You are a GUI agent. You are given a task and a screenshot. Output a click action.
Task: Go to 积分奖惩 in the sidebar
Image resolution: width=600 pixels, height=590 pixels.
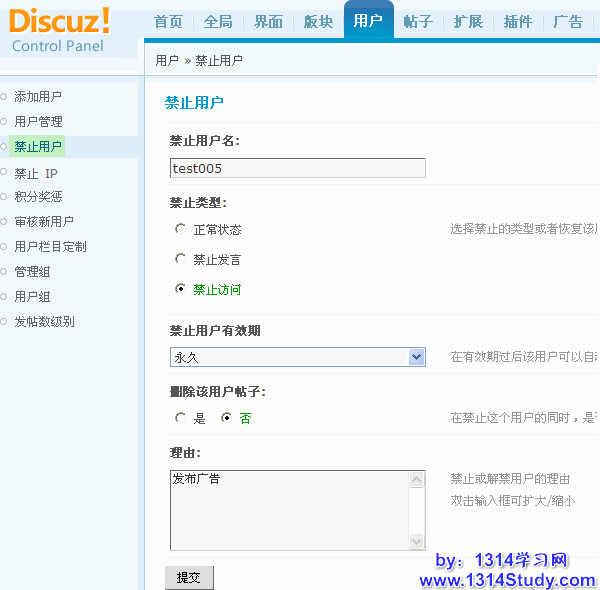click(x=38, y=197)
